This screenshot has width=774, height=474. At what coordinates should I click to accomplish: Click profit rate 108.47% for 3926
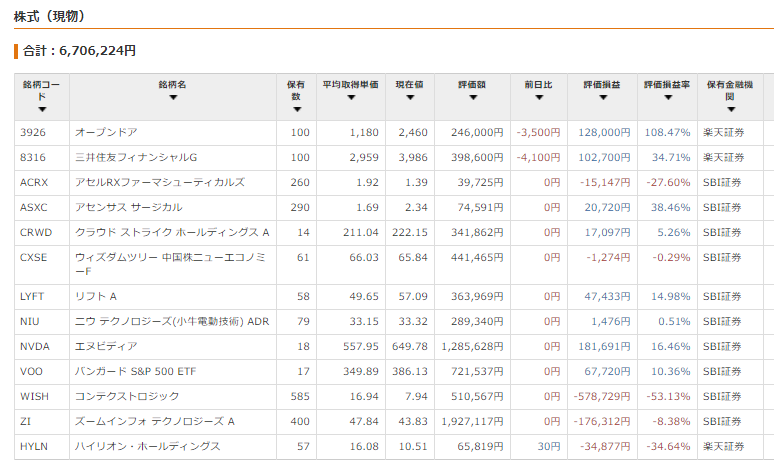(667, 133)
